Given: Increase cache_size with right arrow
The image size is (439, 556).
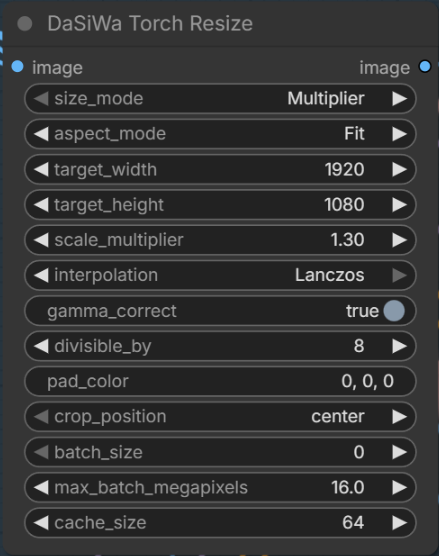Looking at the screenshot, I should click(x=399, y=523).
